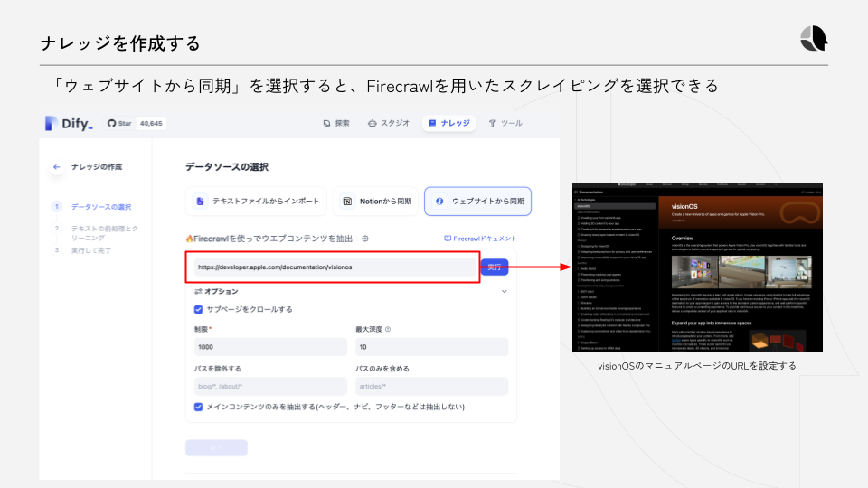Image resolution: width=868 pixels, height=488 pixels.
Task: Open the 探索 (Explore) tab
Action: (x=336, y=124)
